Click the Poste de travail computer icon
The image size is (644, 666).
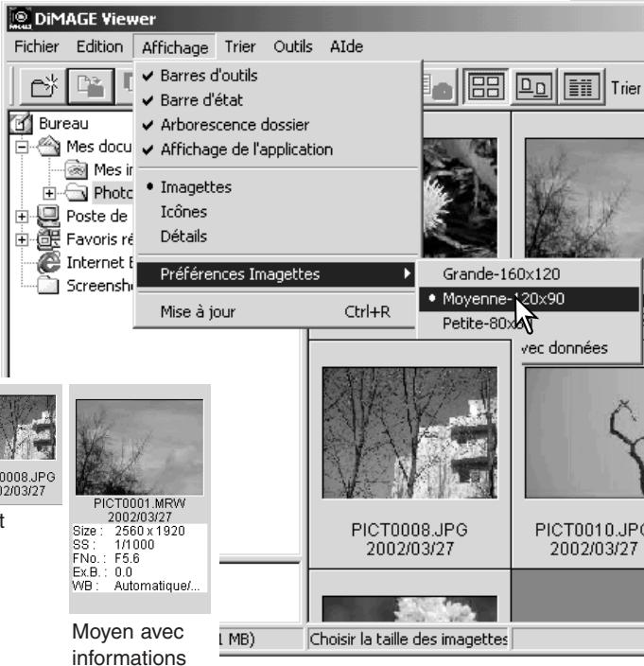point(48,217)
